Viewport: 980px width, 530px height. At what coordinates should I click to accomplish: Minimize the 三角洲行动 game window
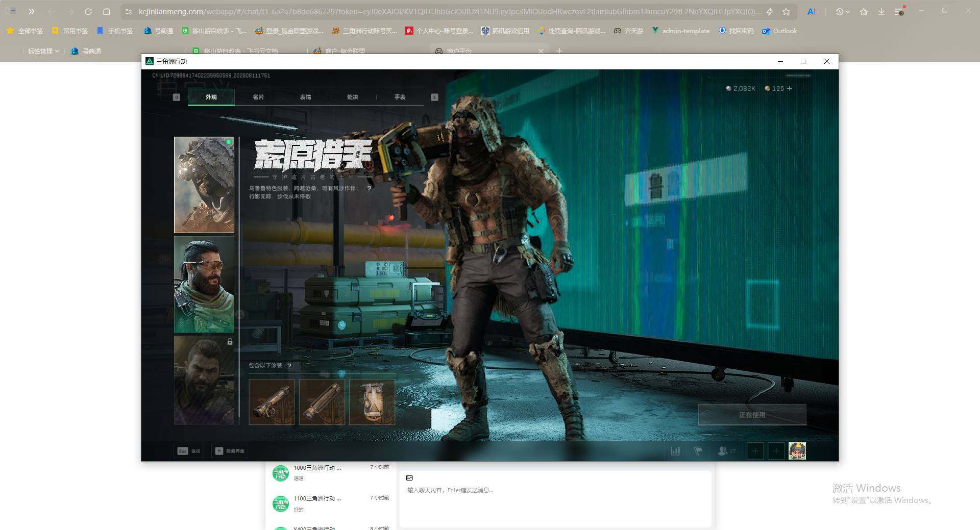pos(780,61)
